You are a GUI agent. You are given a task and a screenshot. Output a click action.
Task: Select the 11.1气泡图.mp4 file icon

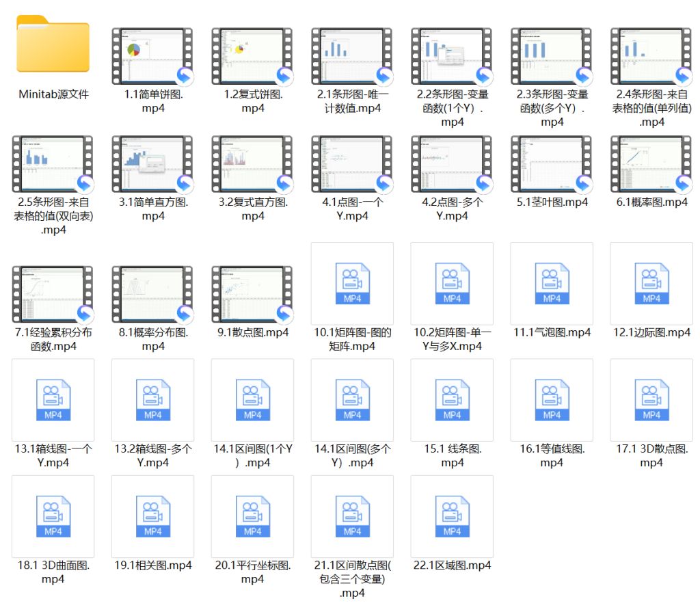tap(552, 283)
